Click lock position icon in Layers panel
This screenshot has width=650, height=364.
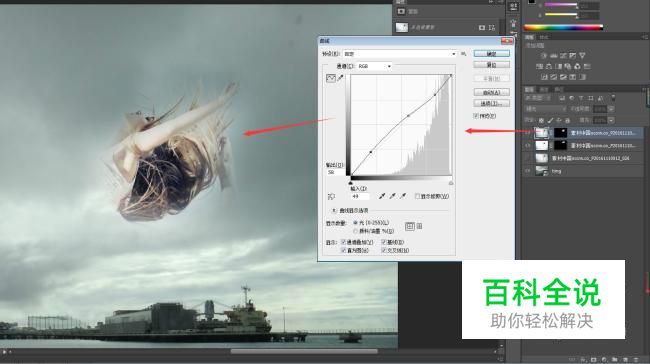(x=559, y=120)
